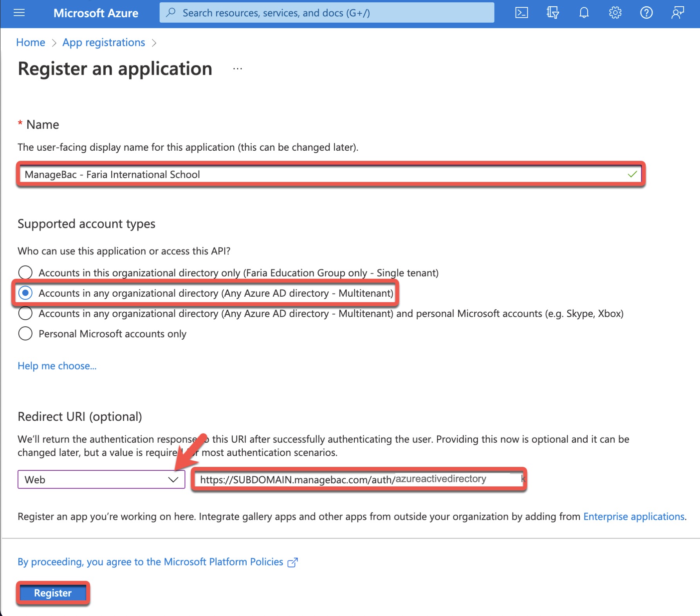Open portal settings gear
This screenshot has width=700, height=616.
tap(615, 13)
